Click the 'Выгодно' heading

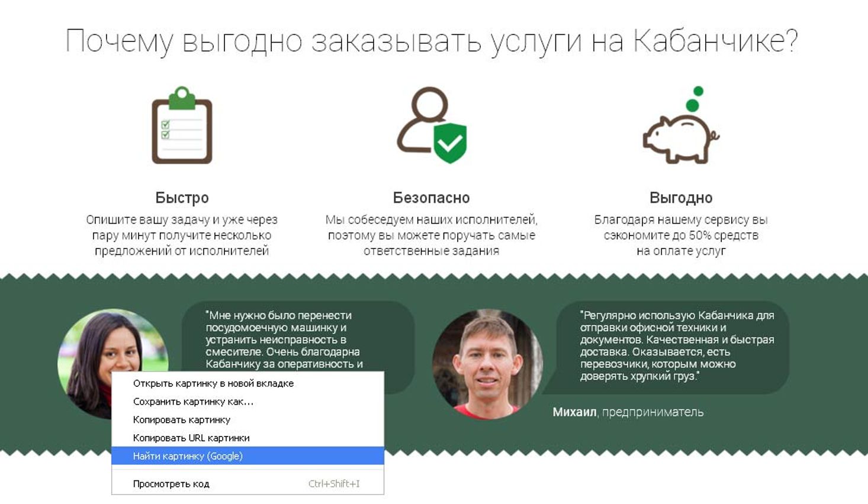[681, 198]
